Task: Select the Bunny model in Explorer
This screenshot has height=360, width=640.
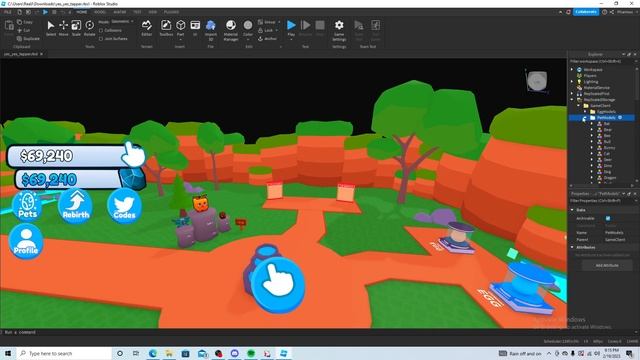Action: click(609, 148)
